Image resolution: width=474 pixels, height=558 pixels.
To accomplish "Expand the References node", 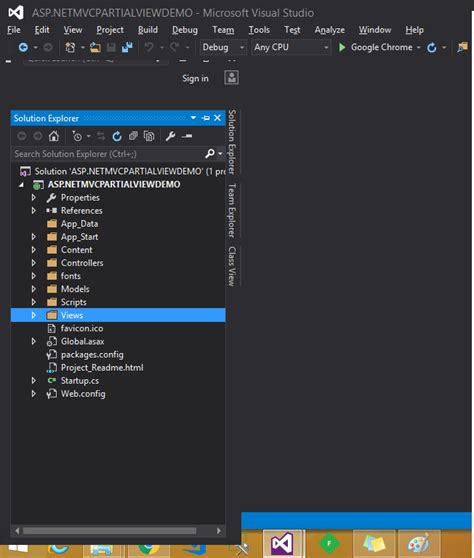I will [33, 211].
